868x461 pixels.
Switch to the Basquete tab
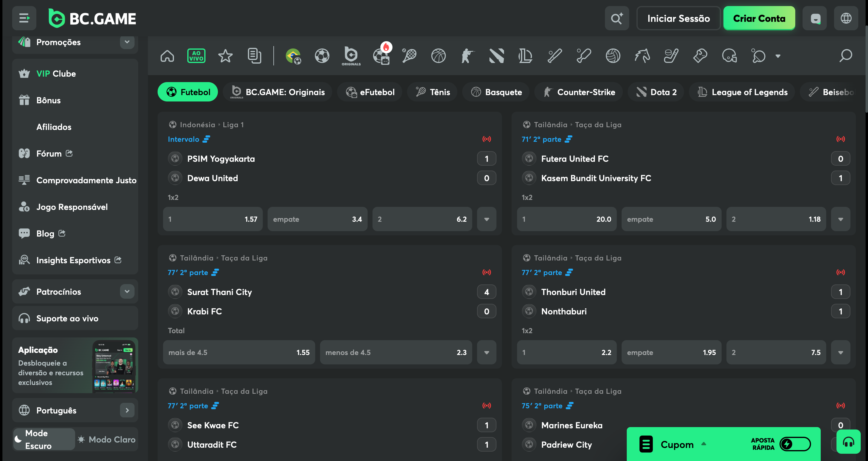(496, 92)
